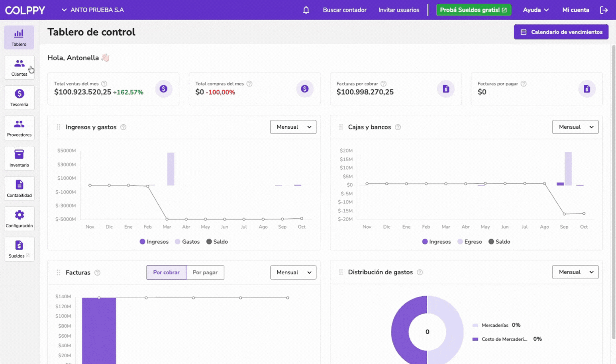
Task: Click Invitar usuarios link
Action: tap(399, 10)
